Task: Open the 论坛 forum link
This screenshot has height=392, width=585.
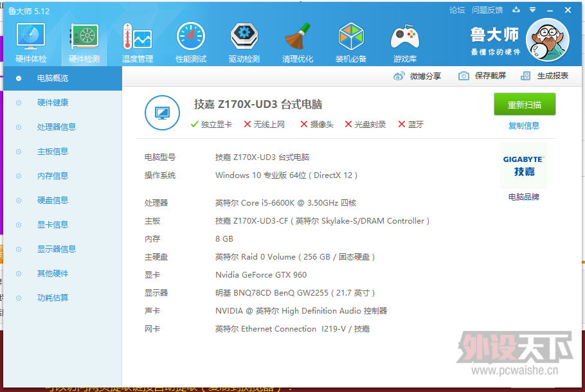Action: pyautogui.click(x=457, y=10)
